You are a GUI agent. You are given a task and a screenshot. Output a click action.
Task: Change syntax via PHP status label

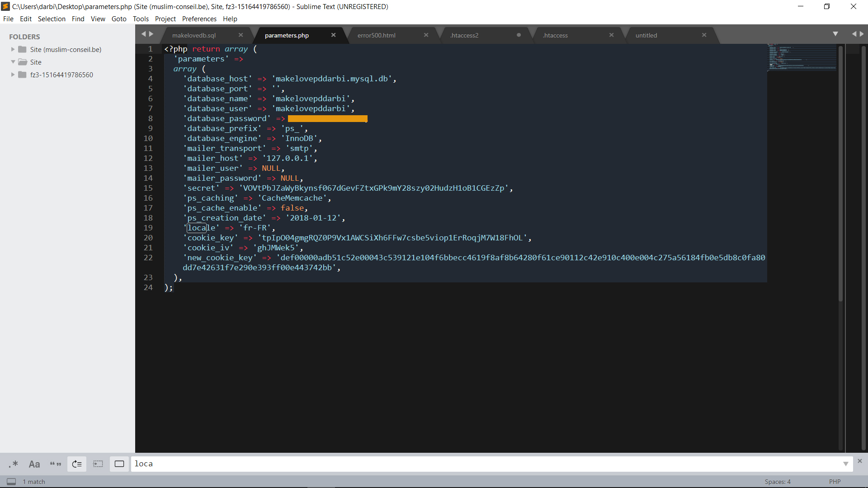[x=835, y=482]
